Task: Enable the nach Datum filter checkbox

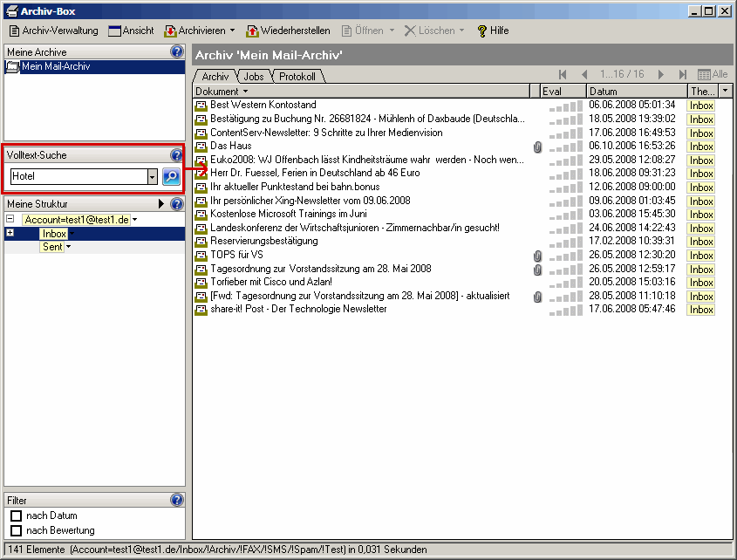Action: click(16, 516)
